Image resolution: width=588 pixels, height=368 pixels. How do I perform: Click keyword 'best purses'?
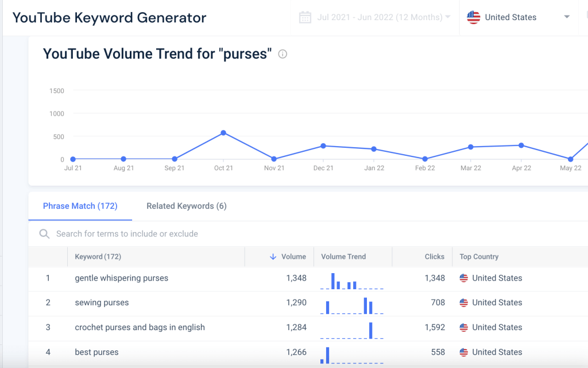(96, 352)
